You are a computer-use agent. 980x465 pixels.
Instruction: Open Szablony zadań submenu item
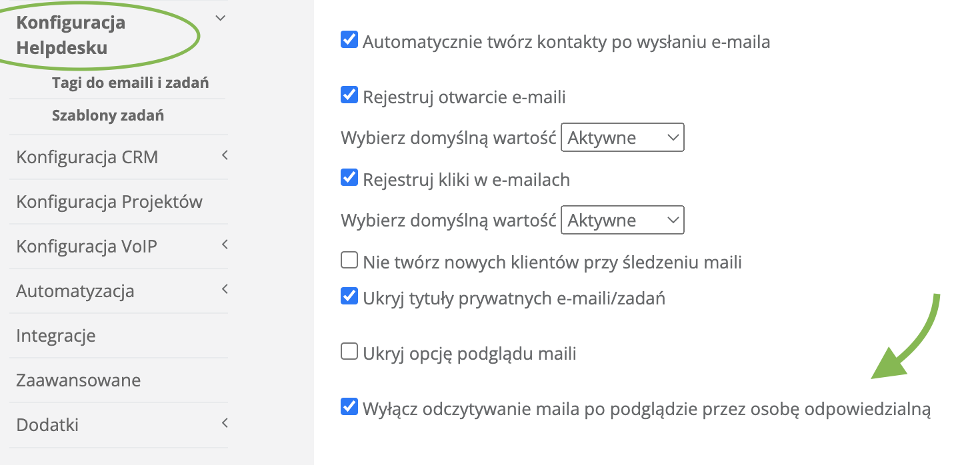click(x=108, y=116)
